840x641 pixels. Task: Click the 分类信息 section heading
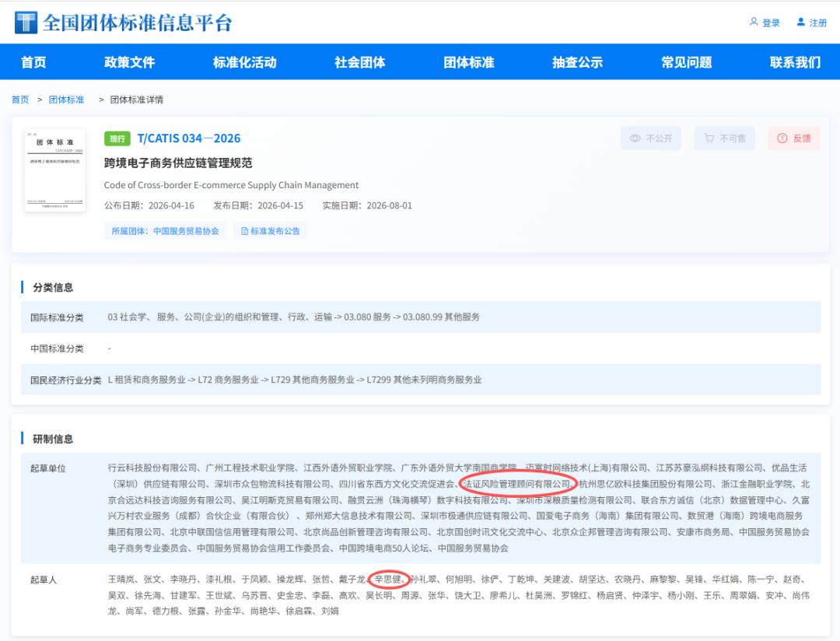pos(53,287)
